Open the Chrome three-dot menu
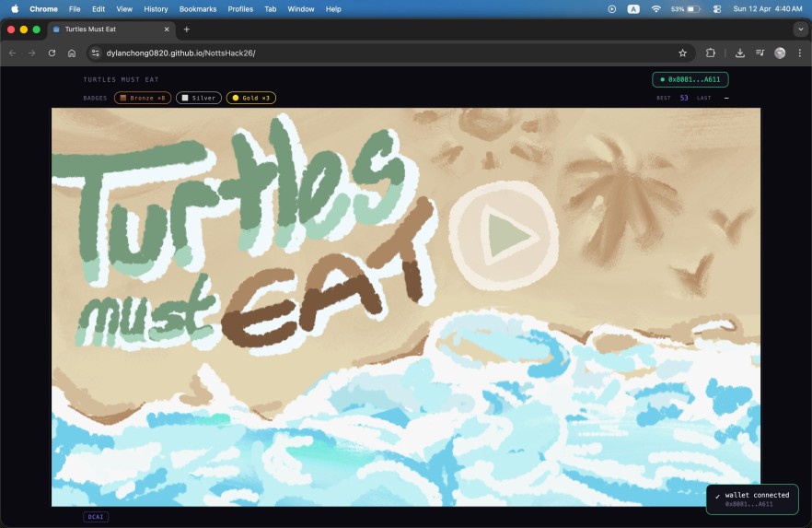Screen dimensions: 812x528 (799, 53)
